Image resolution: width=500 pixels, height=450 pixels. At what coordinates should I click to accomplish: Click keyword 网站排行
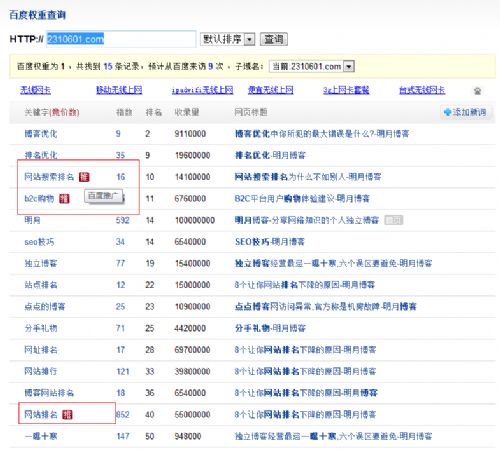pos(41,371)
